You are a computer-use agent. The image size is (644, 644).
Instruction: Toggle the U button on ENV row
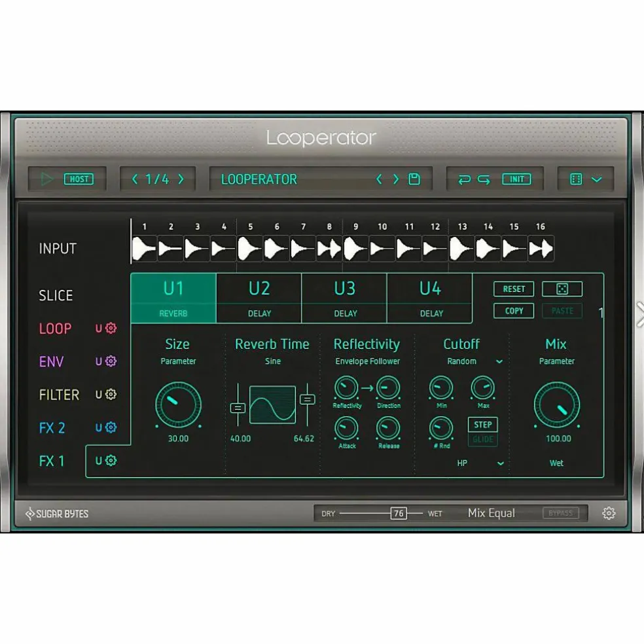coord(99,361)
